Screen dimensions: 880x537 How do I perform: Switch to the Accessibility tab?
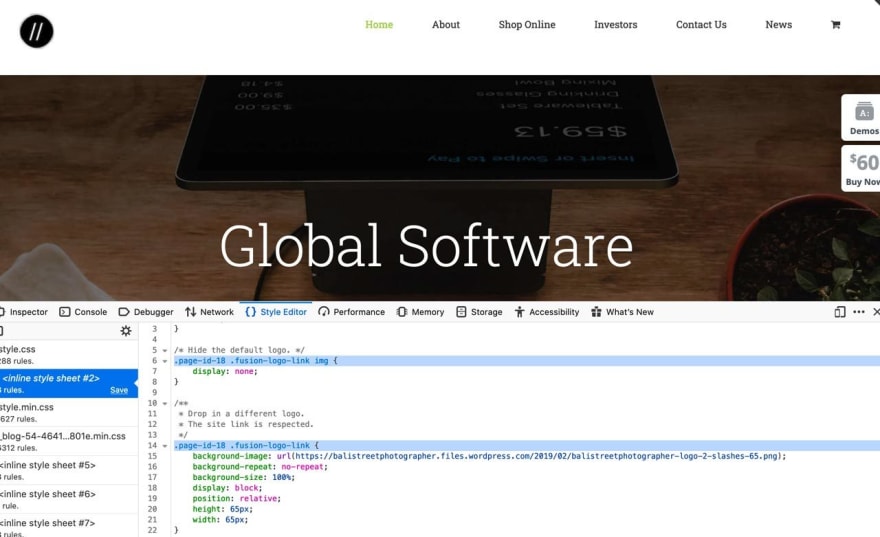click(x=547, y=312)
